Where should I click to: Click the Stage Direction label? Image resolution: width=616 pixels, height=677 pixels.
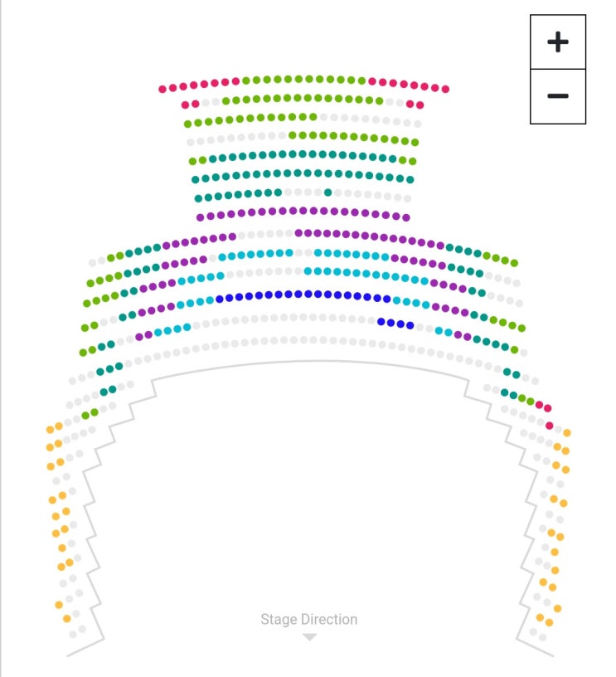[x=308, y=619]
